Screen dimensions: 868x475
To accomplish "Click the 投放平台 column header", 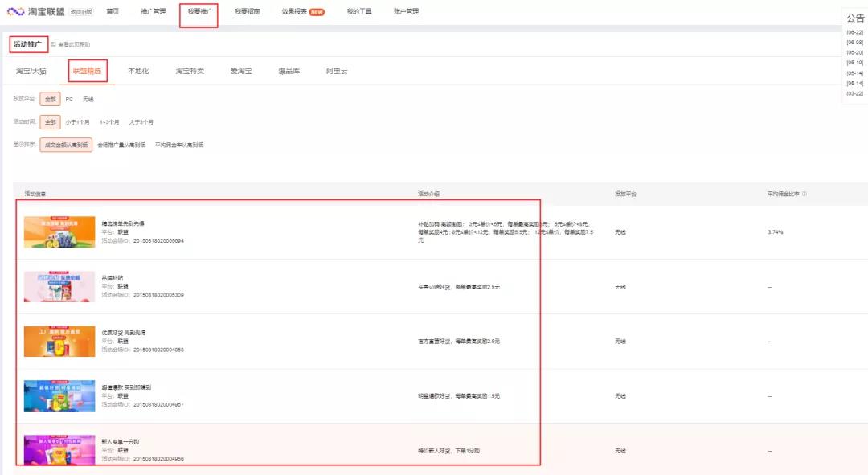I will point(625,194).
